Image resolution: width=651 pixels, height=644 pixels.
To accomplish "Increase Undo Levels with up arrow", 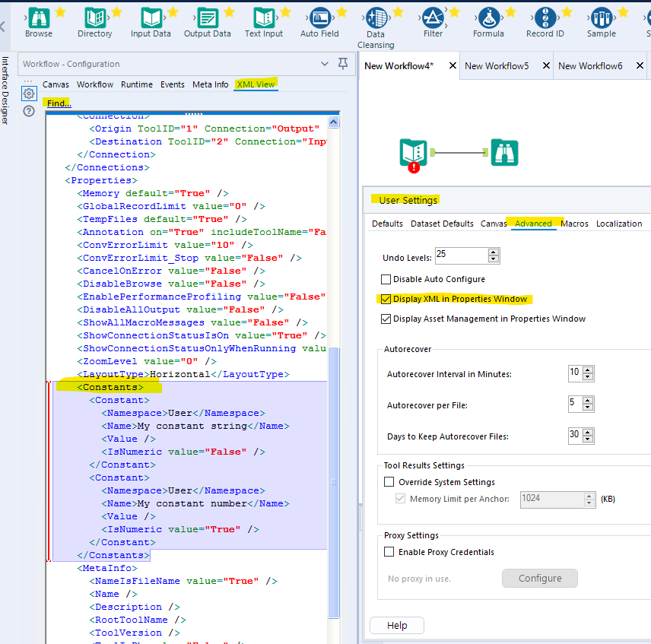I will (x=494, y=252).
